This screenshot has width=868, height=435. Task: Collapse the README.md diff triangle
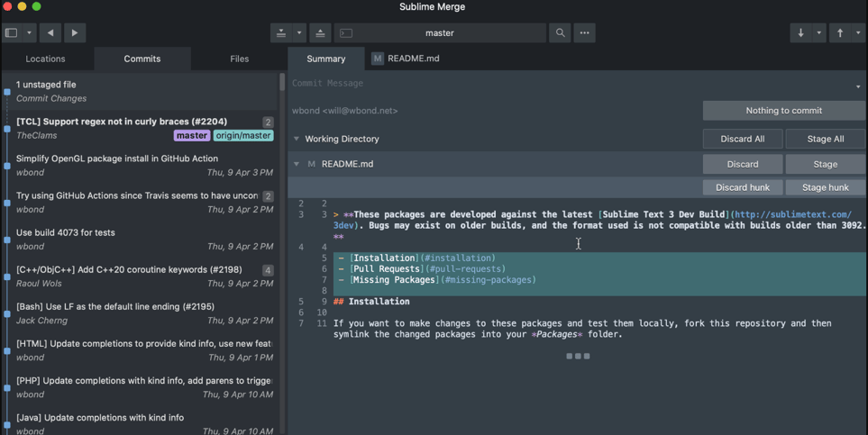pyautogui.click(x=297, y=165)
